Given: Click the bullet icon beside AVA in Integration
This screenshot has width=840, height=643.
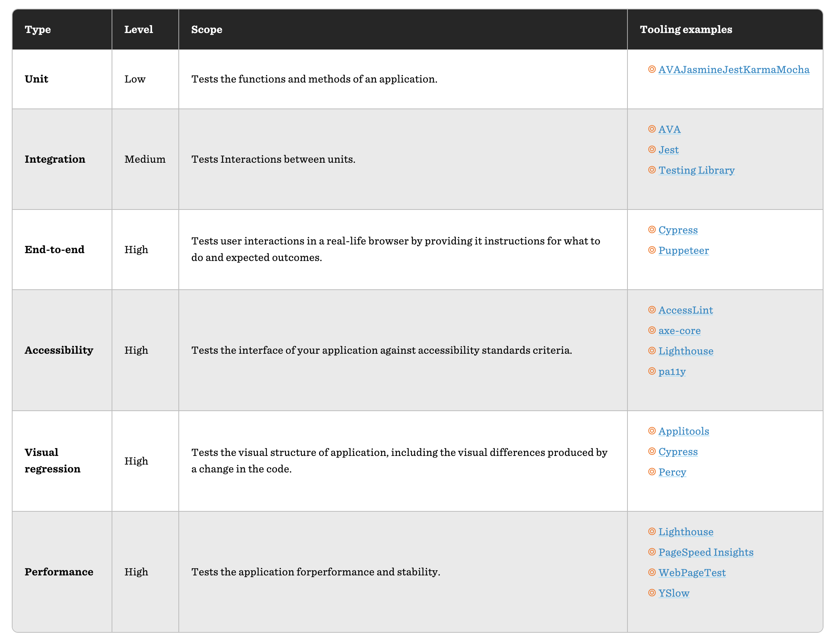Looking at the screenshot, I should pos(652,129).
